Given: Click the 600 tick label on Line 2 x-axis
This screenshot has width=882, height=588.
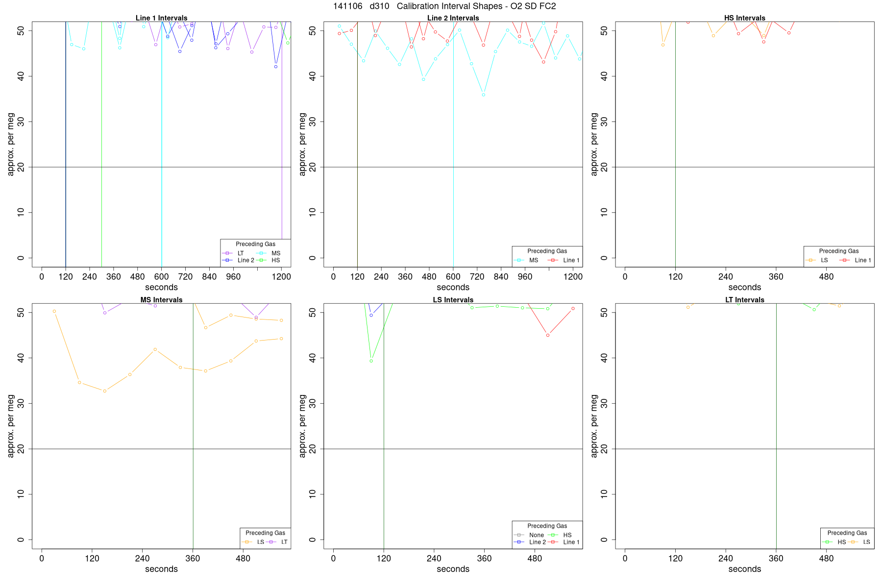Looking at the screenshot, I should point(453,277).
